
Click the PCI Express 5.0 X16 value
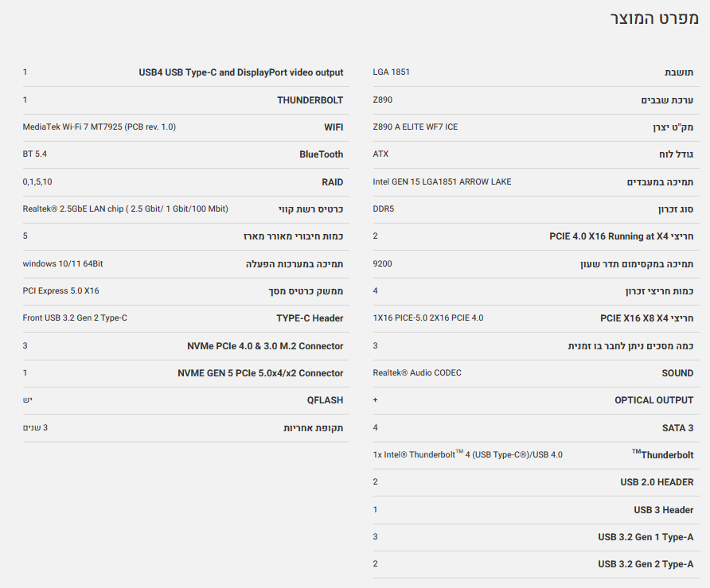pos(60,291)
